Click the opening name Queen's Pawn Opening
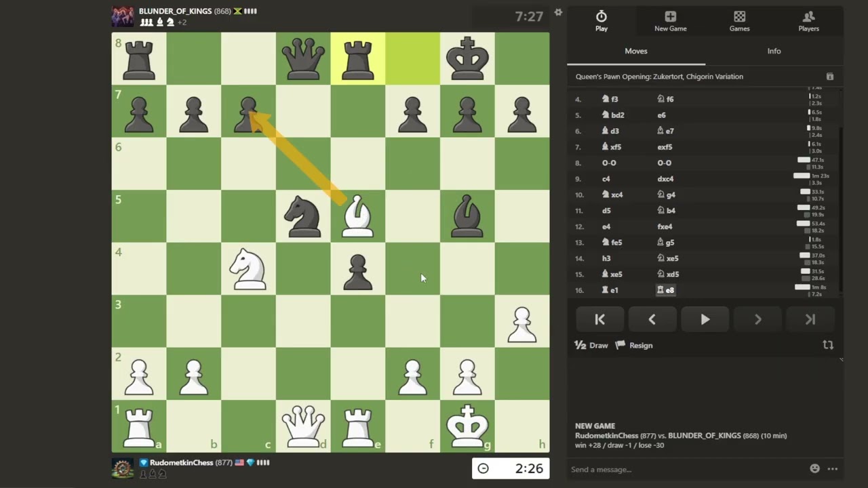The height and width of the screenshot is (488, 868). tap(659, 77)
